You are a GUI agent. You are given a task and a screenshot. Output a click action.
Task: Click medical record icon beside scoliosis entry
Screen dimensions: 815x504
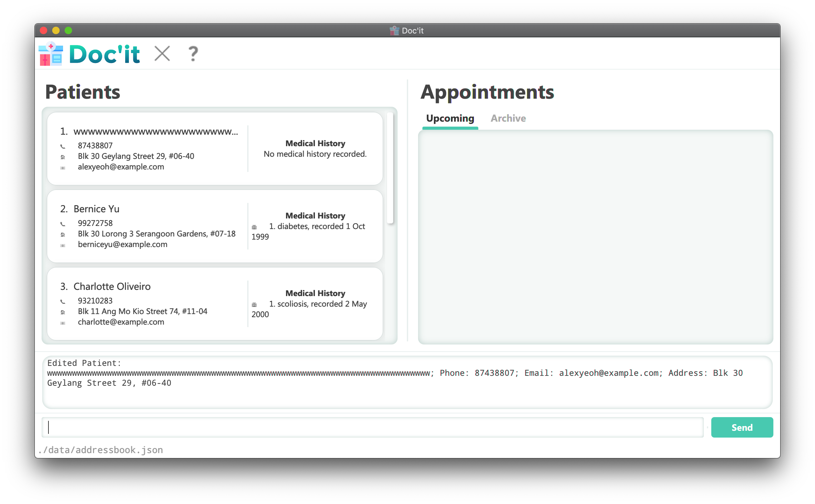click(x=254, y=305)
